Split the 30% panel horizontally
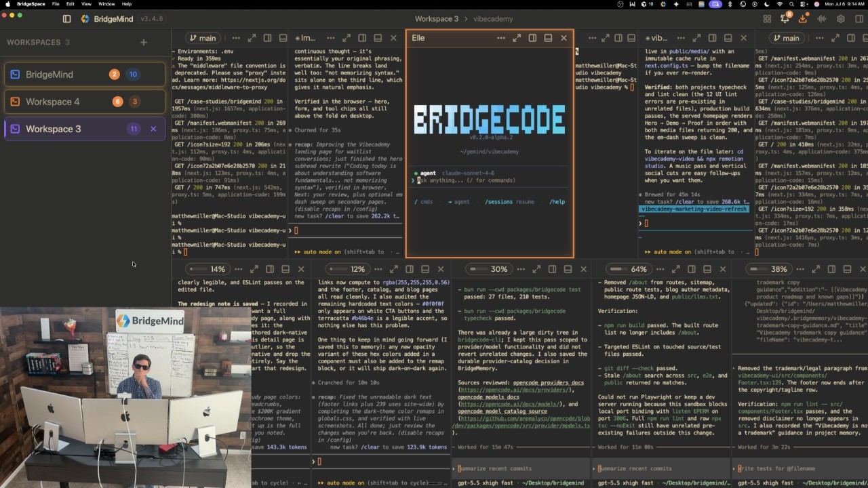The height and width of the screenshot is (488, 868). pos(568,269)
